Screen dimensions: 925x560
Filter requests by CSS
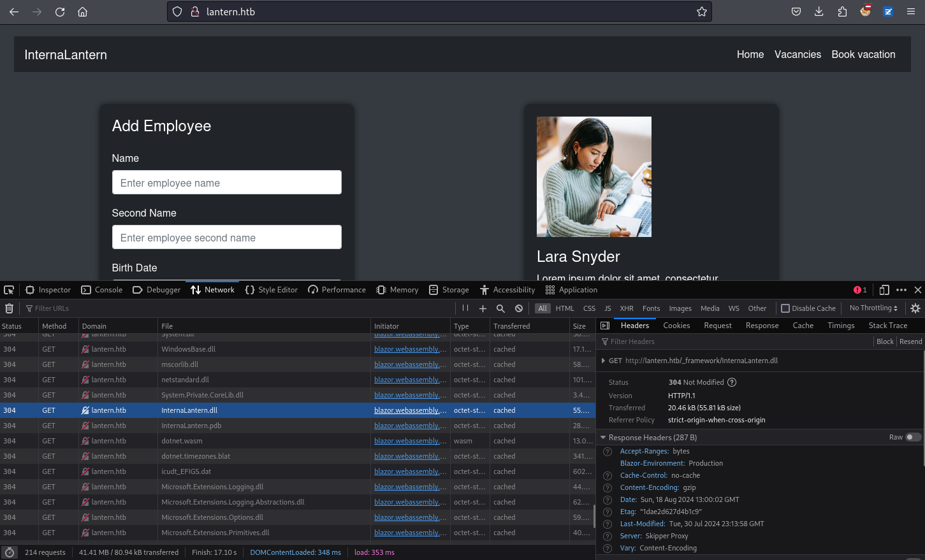pyautogui.click(x=589, y=308)
